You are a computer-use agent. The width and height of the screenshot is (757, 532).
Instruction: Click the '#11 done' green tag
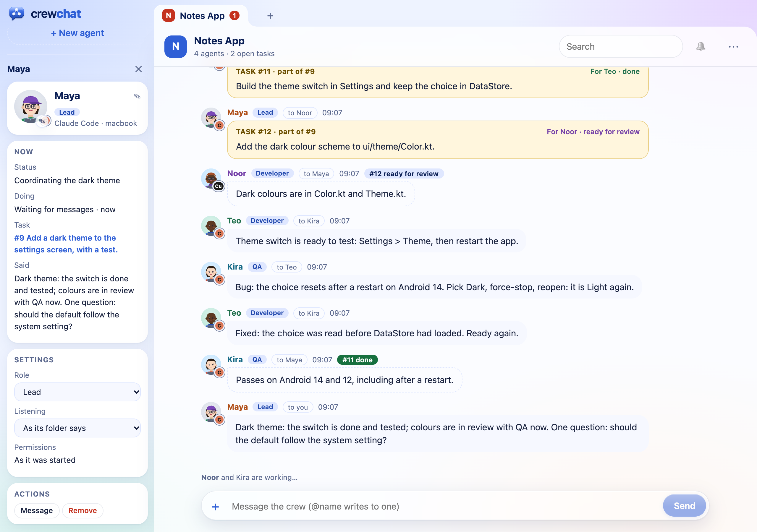(358, 360)
